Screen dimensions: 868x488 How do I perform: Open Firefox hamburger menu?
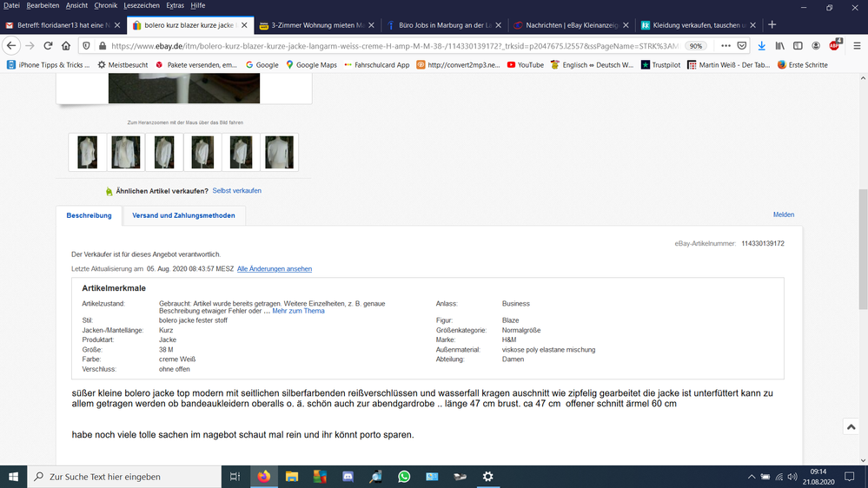pyautogui.click(x=857, y=46)
